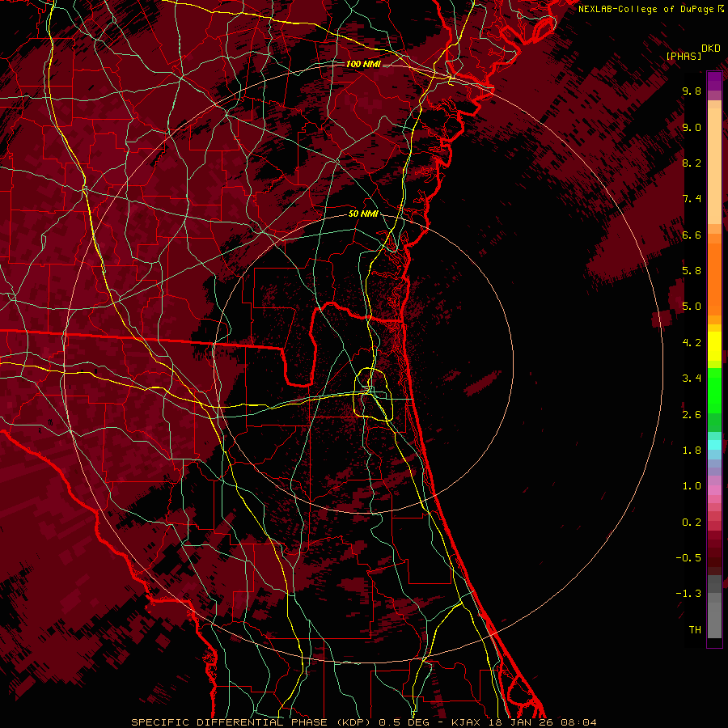Click the 9.8 value on the color scale

tap(692, 91)
